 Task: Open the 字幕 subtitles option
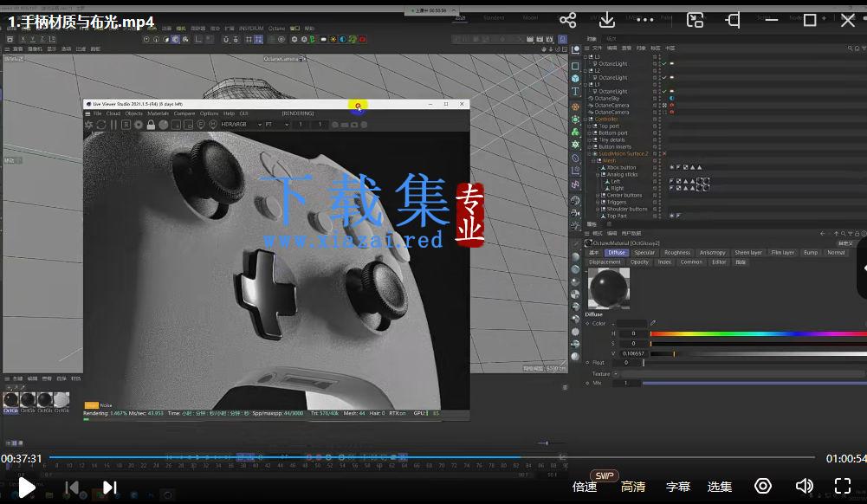(x=678, y=487)
